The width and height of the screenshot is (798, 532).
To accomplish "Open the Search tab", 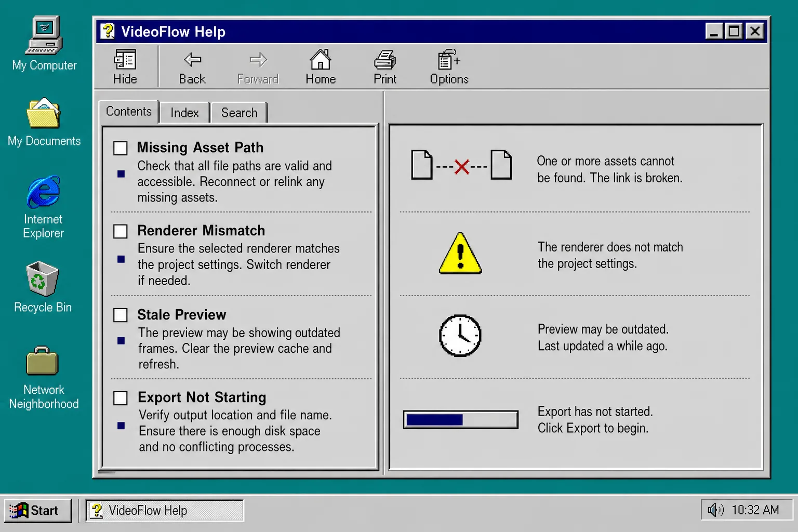I will tap(239, 113).
